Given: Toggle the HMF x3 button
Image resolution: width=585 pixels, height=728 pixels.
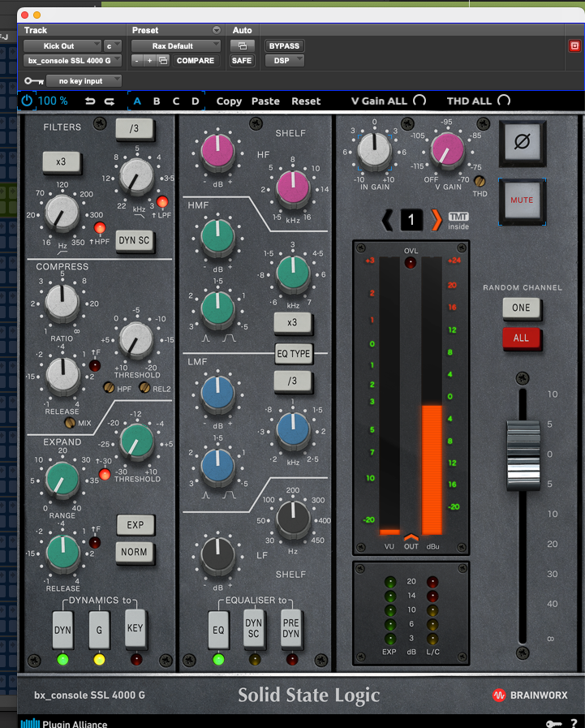Looking at the screenshot, I should pyautogui.click(x=292, y=323).
